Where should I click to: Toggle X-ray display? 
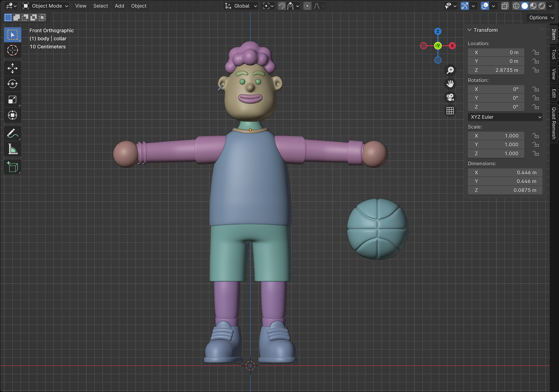point(505,6)
